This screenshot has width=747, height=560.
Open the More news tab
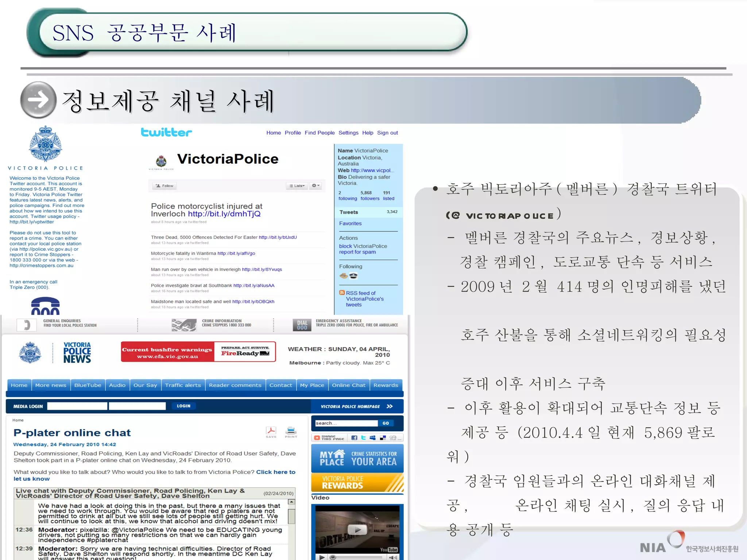click(51, 385)
